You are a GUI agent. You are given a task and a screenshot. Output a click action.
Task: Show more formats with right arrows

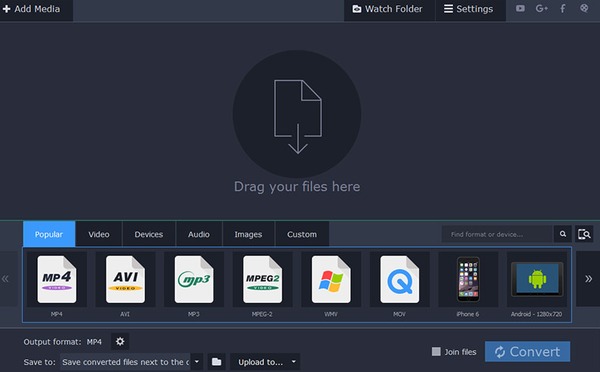coord(588,279)
